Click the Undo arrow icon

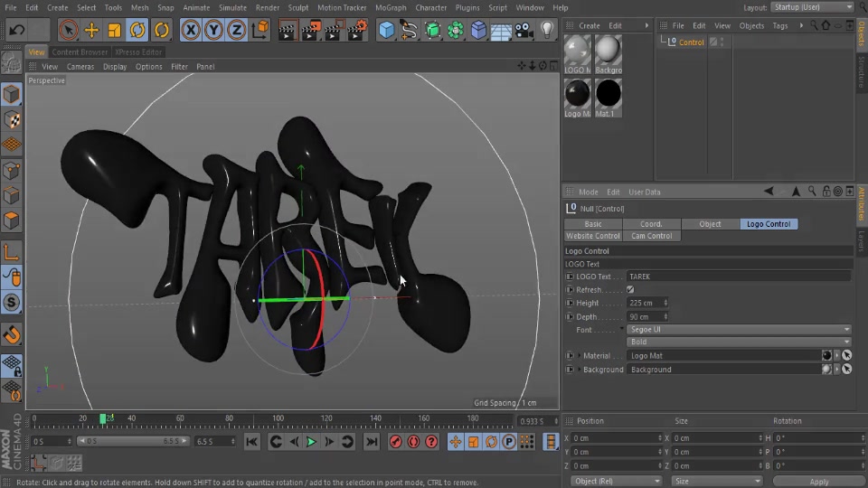16,30
